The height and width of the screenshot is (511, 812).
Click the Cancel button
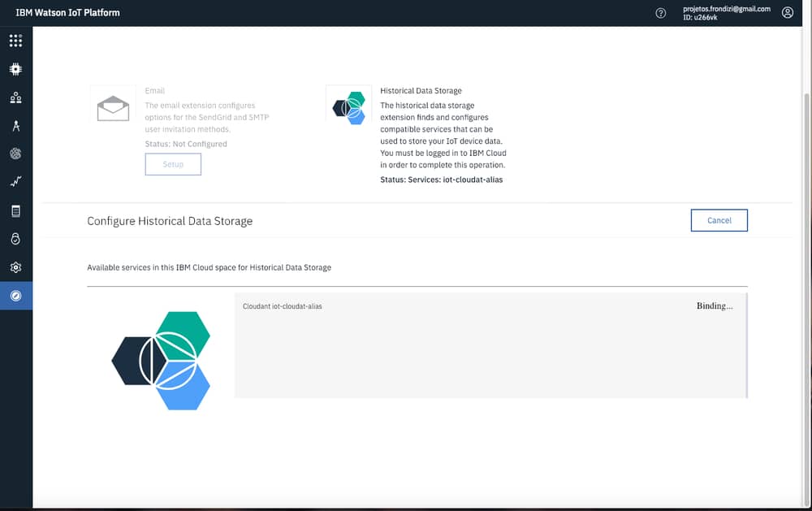[x=719, y=220]
